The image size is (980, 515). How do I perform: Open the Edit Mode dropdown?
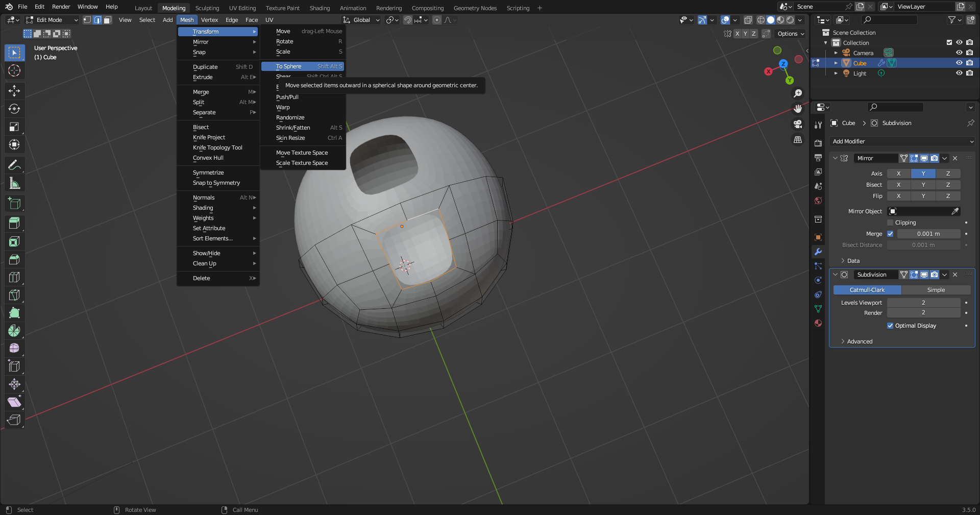click(52, 20)
